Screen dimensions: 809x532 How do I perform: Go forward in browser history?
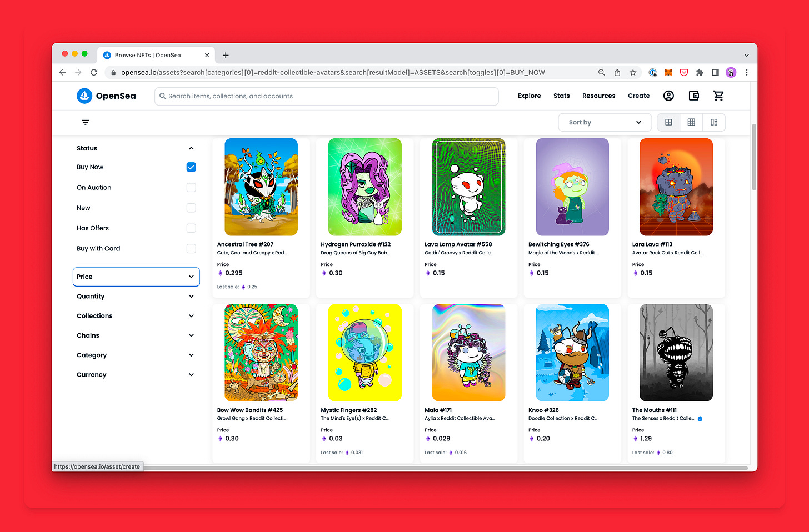[x=78, y=72]
